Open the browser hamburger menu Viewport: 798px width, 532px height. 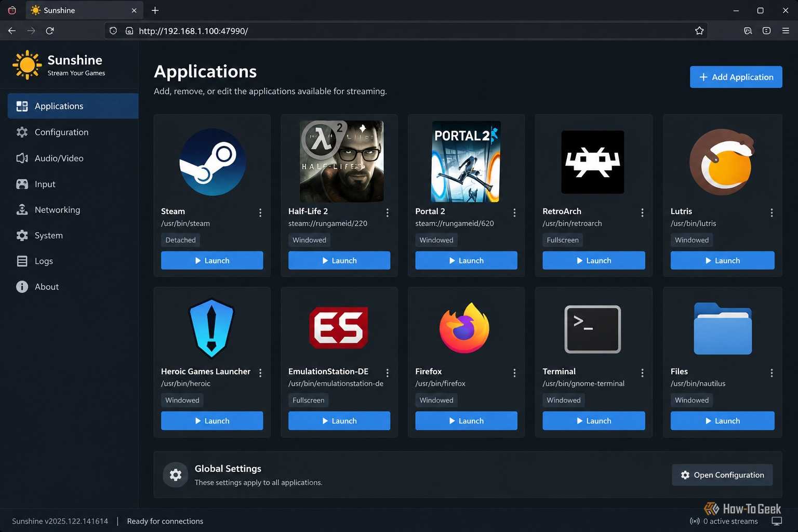pyautogui.click(x=786, y=31)
